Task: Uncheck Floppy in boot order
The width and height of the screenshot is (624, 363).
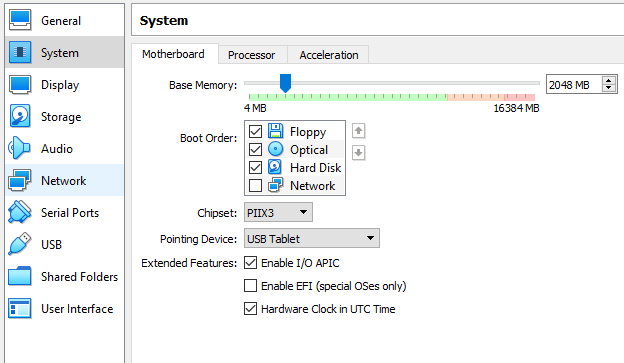Action: (x=255, y=131)
